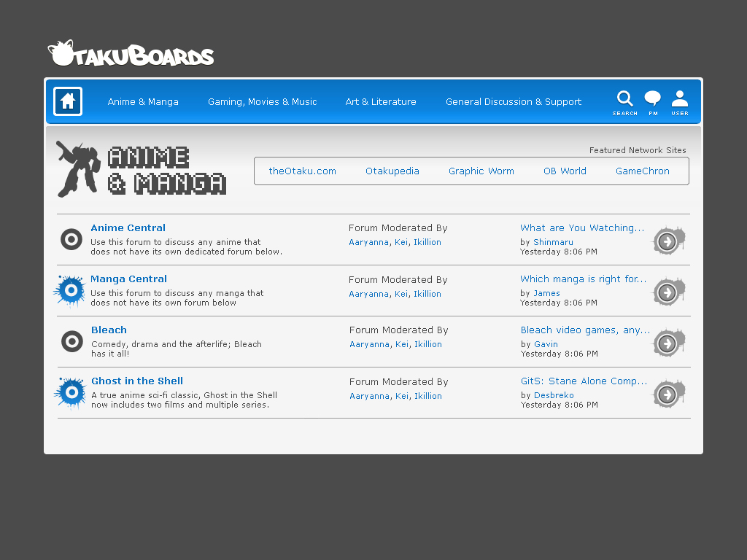Click the OtakuBoards logo
Screen dimensions: 747x560
coord(131,53)
